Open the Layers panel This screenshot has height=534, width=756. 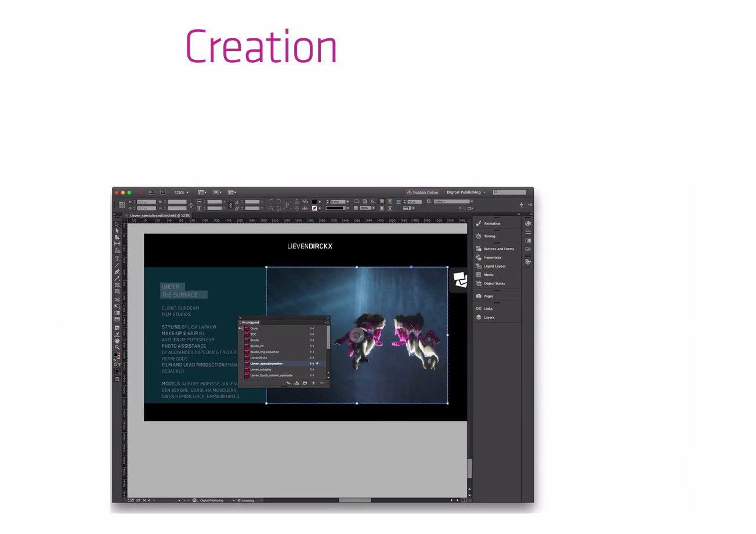pos(489,317)
